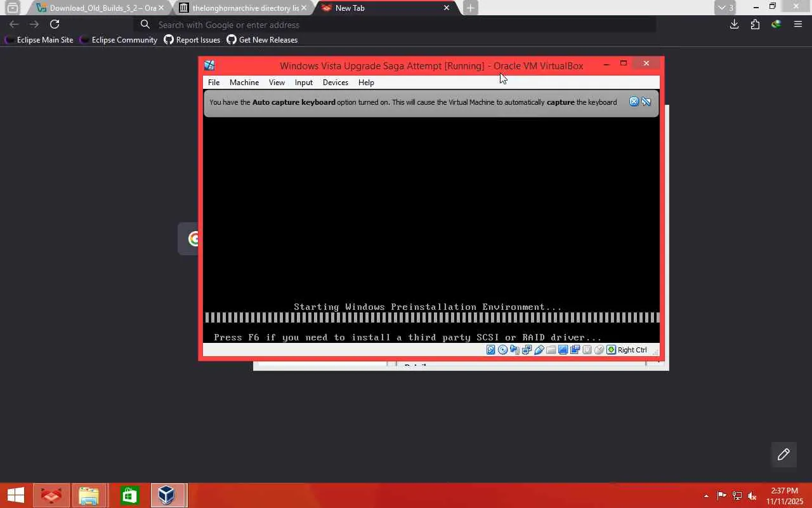Open the browser hamburger application menu
The height and width of the screenshot is (508, 812).
[798, 24]
